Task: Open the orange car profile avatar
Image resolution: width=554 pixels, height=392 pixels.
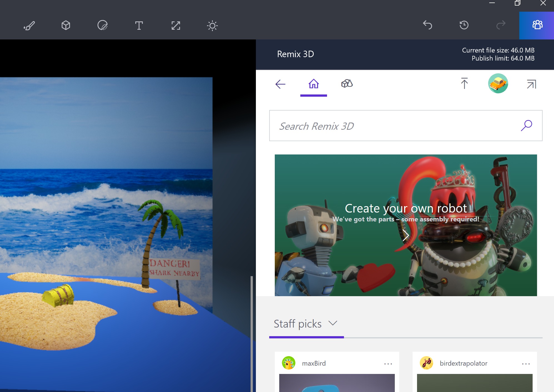Action: pos(498,83)
